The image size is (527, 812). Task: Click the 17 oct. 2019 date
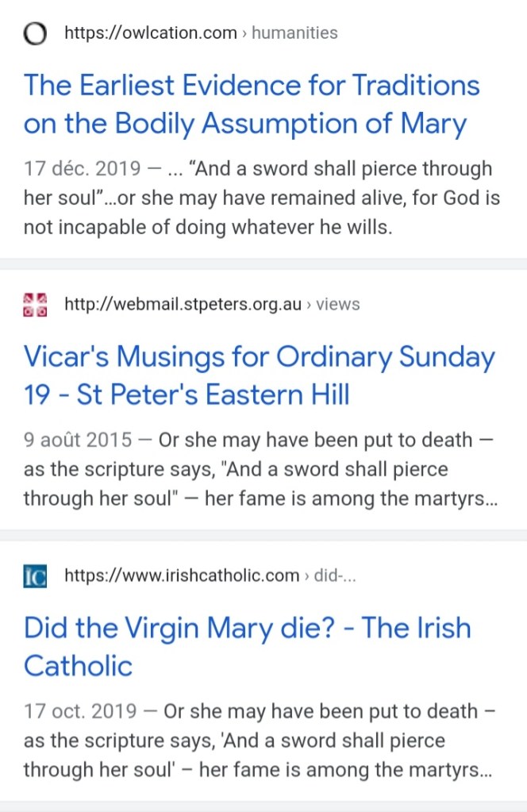pos(79,712)
